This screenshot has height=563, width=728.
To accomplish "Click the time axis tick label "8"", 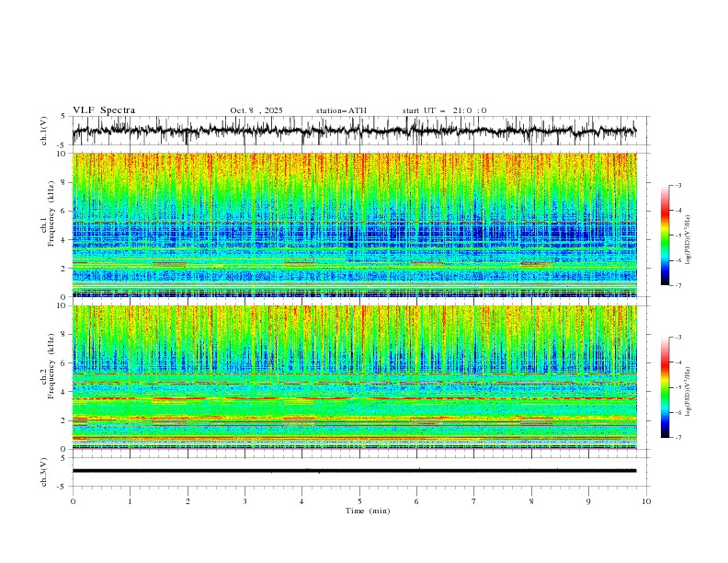I will (531, 501).
